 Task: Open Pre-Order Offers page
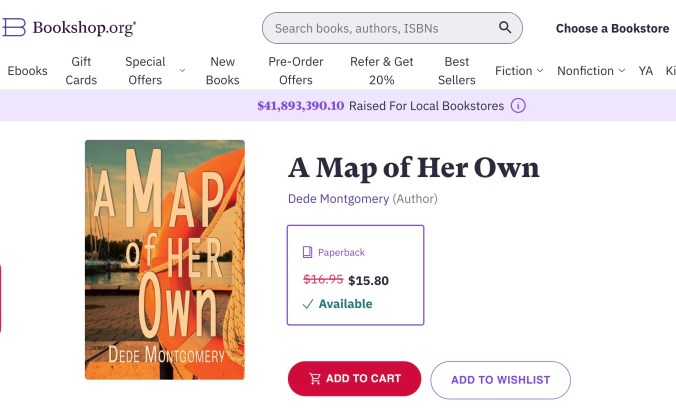(296, 71)
